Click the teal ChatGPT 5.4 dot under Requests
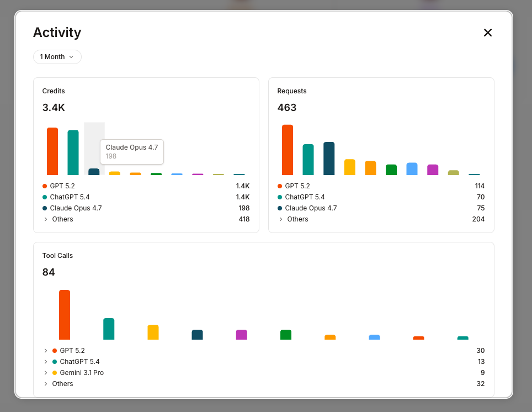The height and width of the screenshot is (412, 532). (x=281, y=197)
